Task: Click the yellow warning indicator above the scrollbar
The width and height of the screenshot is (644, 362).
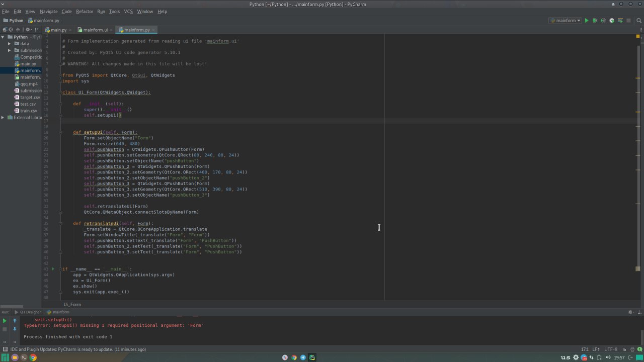Action: [638, 37]
